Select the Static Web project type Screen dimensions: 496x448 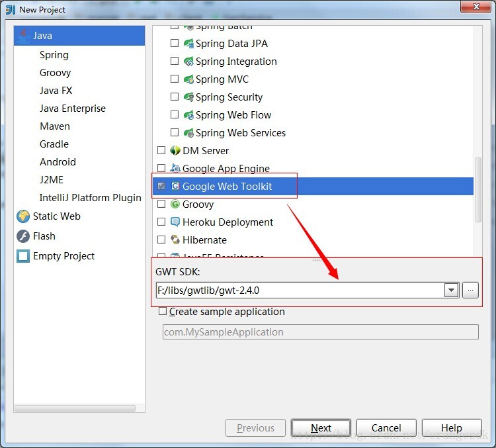57,216
